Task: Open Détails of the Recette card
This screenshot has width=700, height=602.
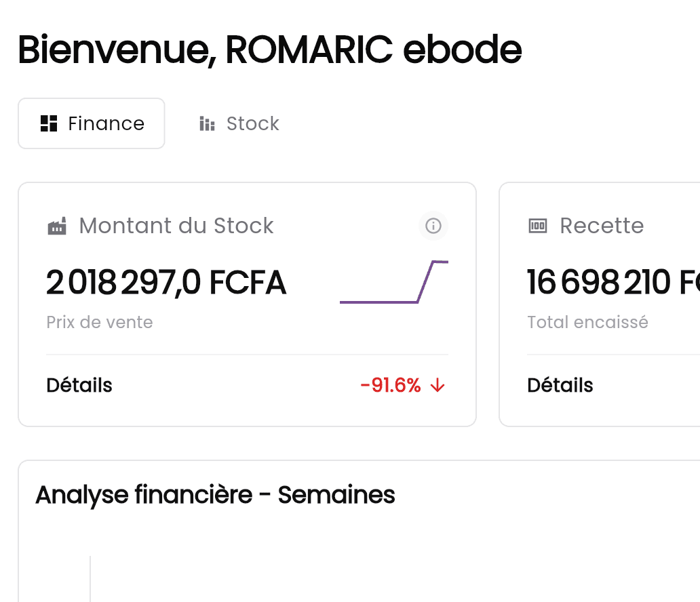Action: tap(560, 385)
